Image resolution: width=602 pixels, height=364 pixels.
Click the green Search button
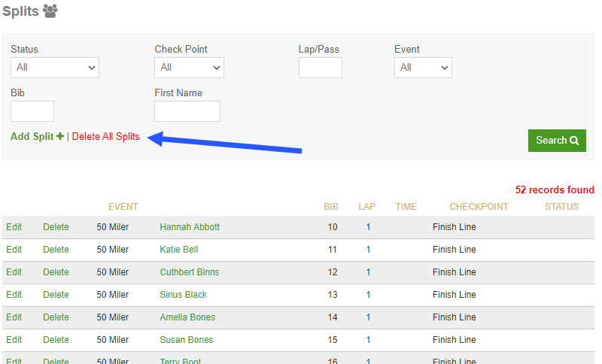[x=557, y=141]
